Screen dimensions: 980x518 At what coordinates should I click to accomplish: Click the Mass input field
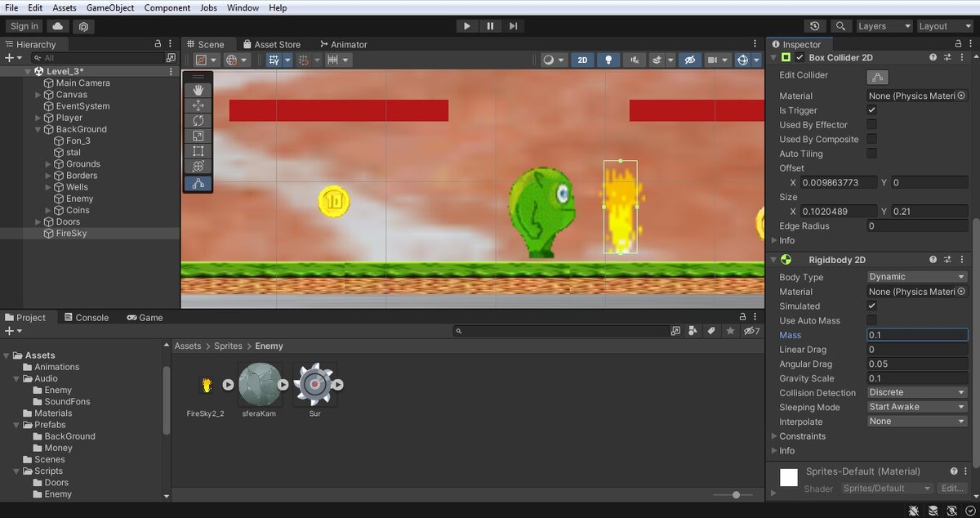[917, 335]
